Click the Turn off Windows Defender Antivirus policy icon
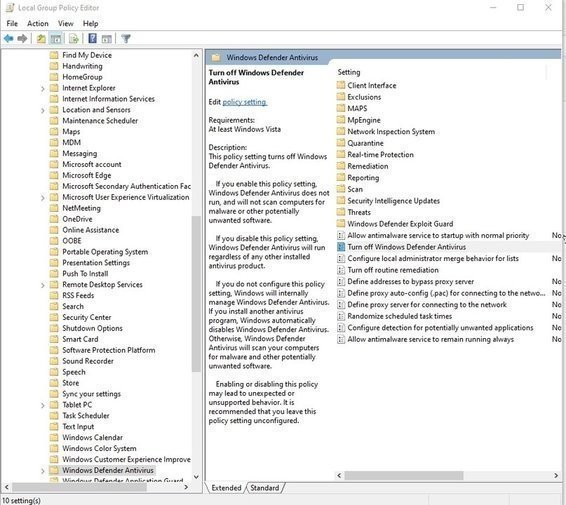566x505 pixels. coord(341,247)
